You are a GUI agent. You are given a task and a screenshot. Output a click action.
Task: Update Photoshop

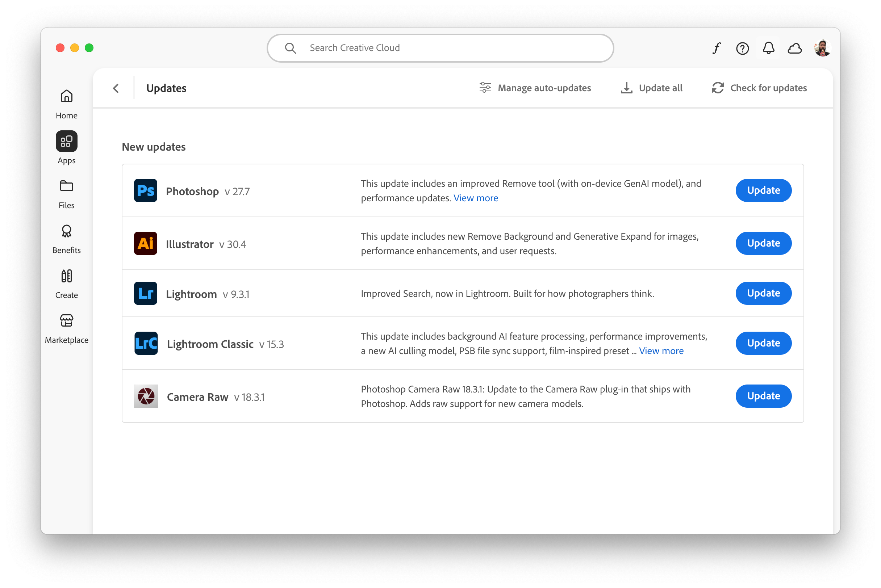(x=764, y=190)
